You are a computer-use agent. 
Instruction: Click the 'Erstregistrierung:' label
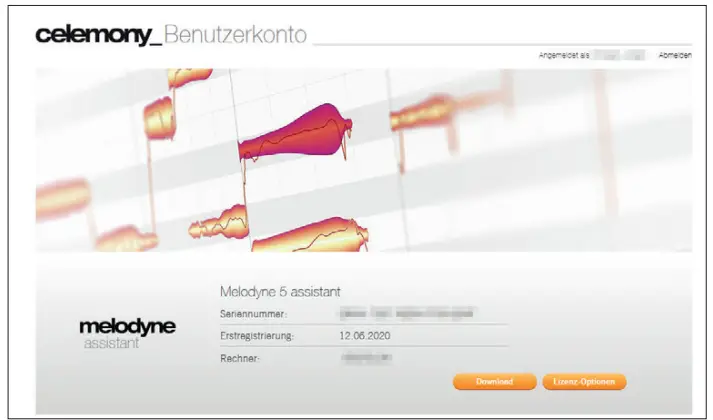[x=257, y=336]
